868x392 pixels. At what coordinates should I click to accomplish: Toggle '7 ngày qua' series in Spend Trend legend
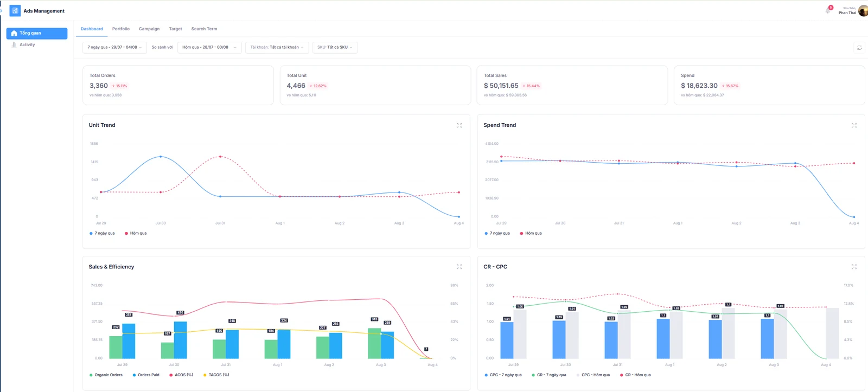tap(497, 233)
